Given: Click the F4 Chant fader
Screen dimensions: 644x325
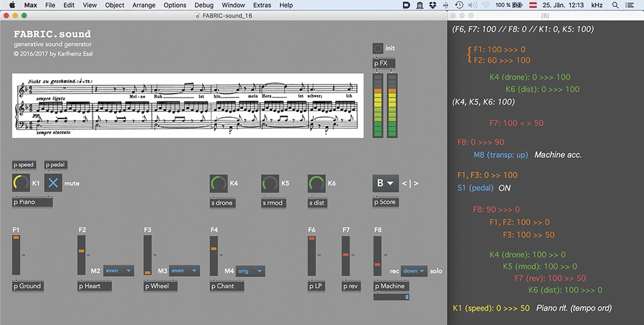Looking at the screenshot, I should (x=214, y=255).
